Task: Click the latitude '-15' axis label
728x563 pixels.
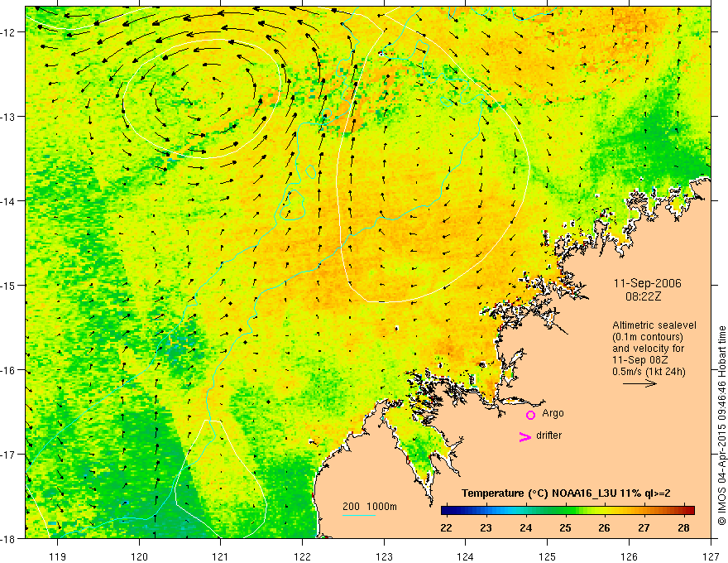Action: click(x=9, y=285)
